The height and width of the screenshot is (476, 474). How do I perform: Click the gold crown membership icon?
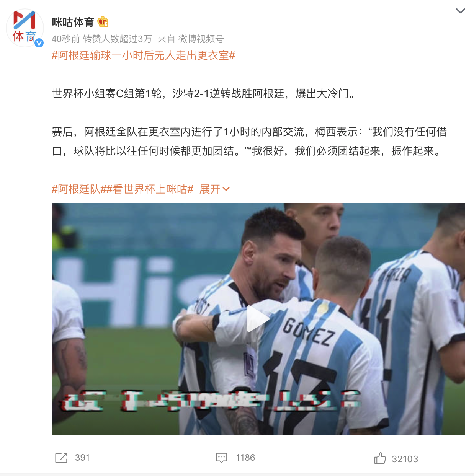point(103,22)
